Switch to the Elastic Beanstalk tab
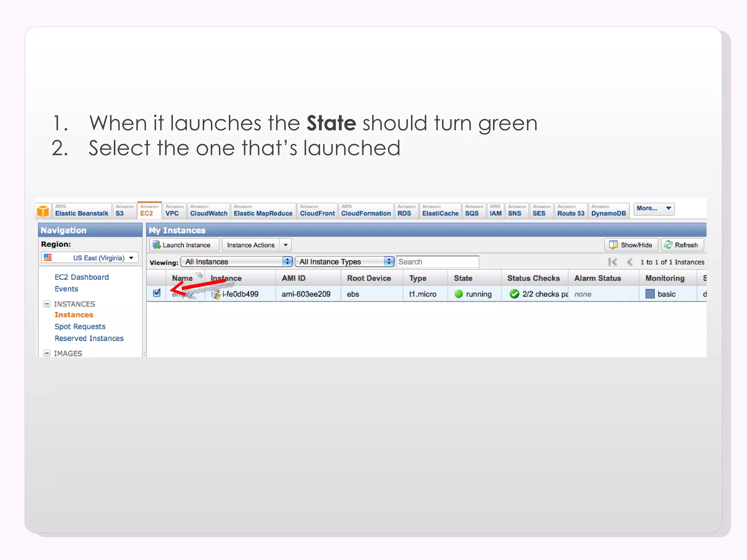 point(82,211)
